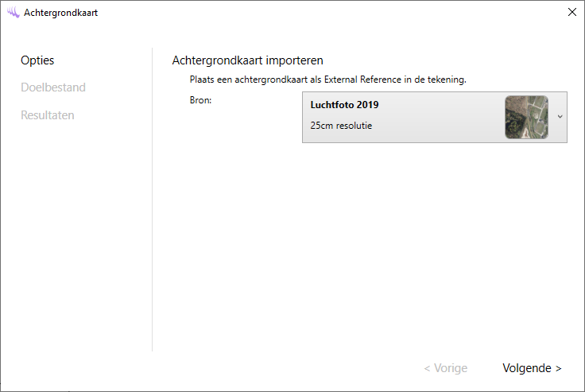The height and width of the screenshot is (392, 585).
Task: Go to the Doelbestand step
Action: (52, 87)
